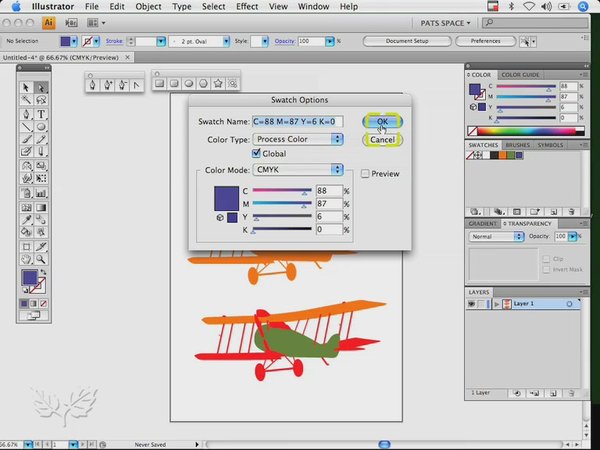This screenshot has width=600, height=450.
Task: Toggle the lock box for Layer 1
Action: pyautogui.click(x=483, y=304)
